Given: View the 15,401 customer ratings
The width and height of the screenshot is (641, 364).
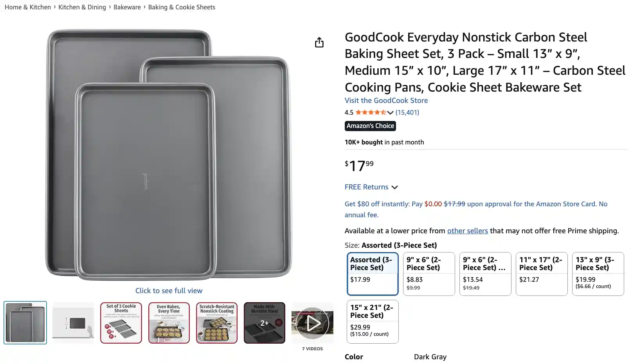Looking at the screenshot, I should point(407,112).
